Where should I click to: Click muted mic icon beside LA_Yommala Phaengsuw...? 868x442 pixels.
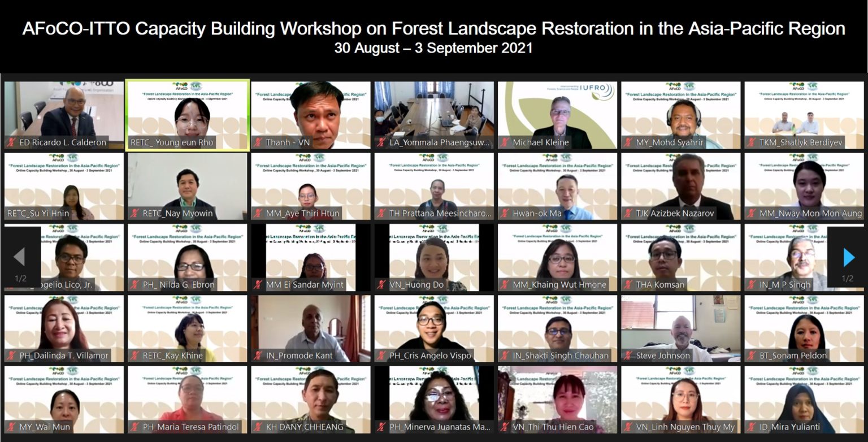click(x=381, y=142)
